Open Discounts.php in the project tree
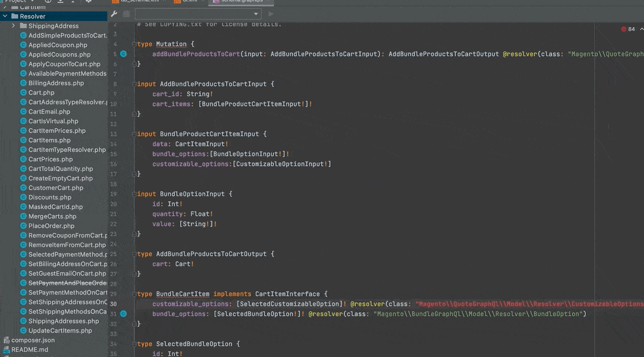Image resolution: width=644 pixels, height=357 pixels. (x=50, y=198)
